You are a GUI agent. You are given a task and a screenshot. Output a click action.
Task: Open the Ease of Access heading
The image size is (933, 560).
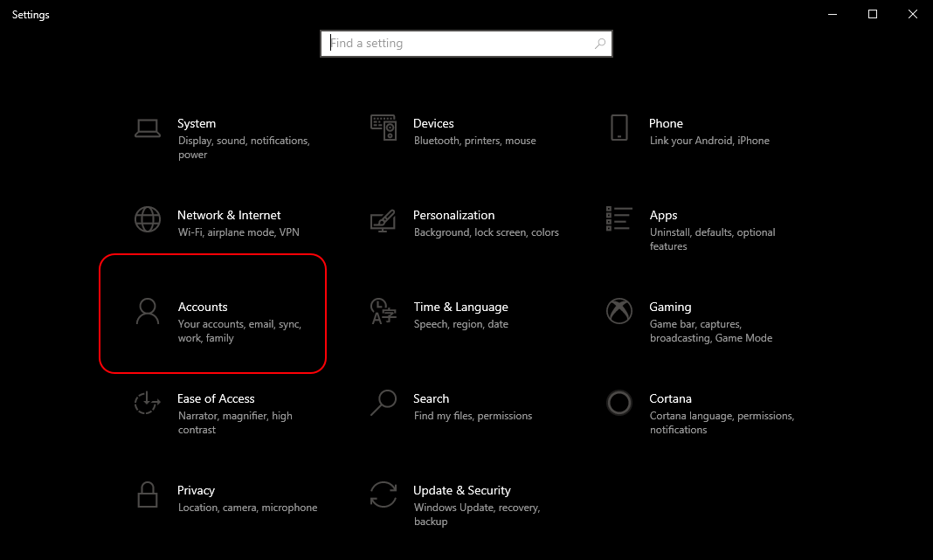(x=216, y=398)
